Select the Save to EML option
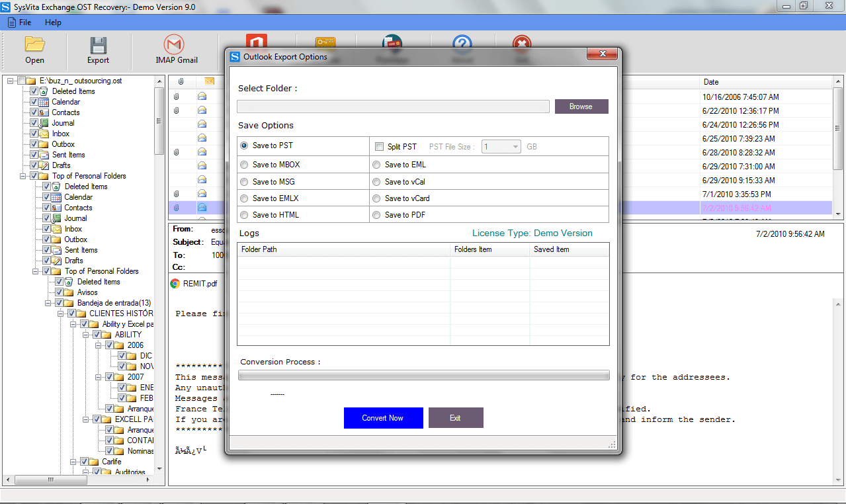 [x=377, y=165]
